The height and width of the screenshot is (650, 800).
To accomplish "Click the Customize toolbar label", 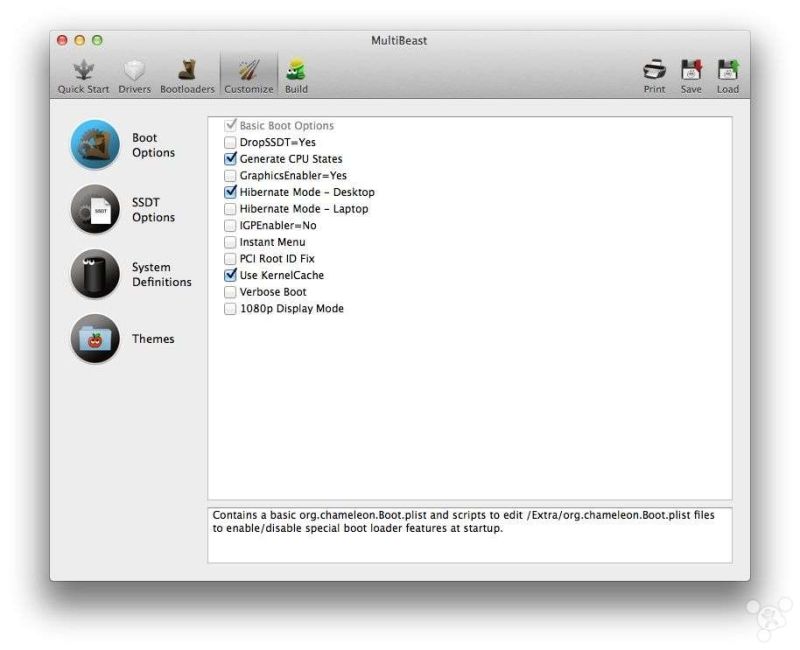I will (x=249, y=89).
